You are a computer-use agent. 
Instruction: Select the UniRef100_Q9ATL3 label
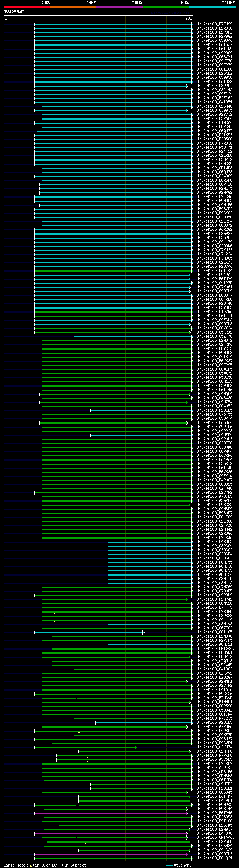click(x=214, y=854)
